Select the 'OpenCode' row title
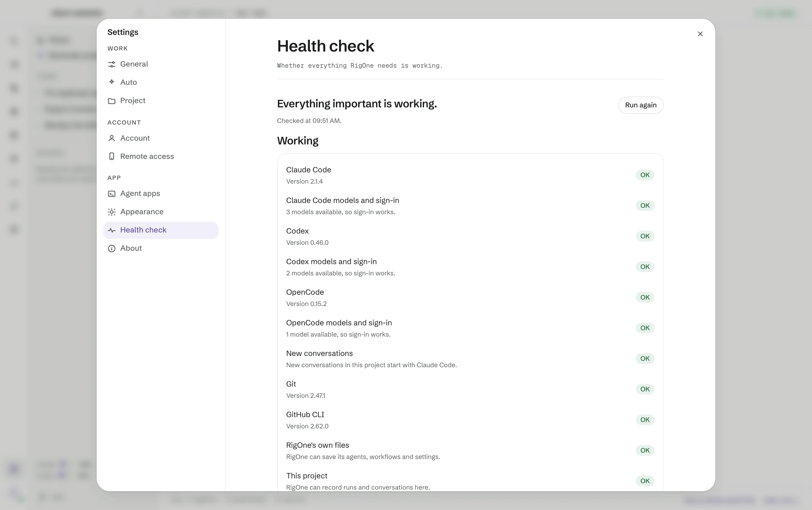The height and width of the screenshot is (510, 812). tap(305, 292)
